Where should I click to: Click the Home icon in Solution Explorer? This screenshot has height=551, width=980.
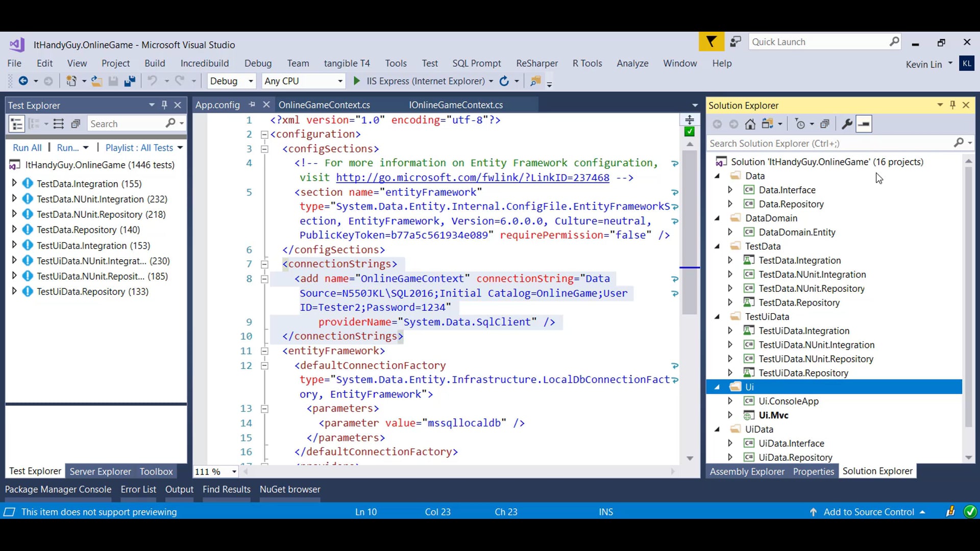tap(750, 124)
